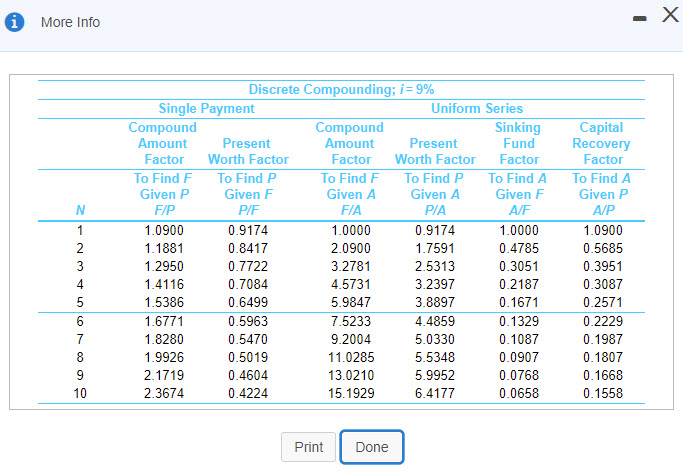Select F/A value 4.5731
The height and width of the screenshot is (471, 683).
point(351,285)
